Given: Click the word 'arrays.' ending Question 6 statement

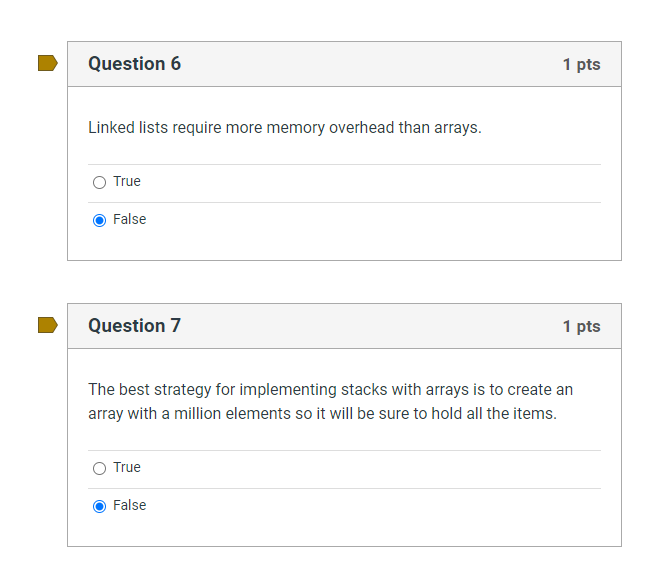Looking at the screenshot, I should pyautogui.click(x=457, y=128).
